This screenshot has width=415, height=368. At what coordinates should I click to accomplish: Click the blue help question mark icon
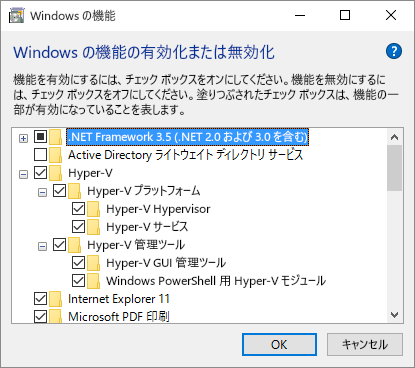394,51
